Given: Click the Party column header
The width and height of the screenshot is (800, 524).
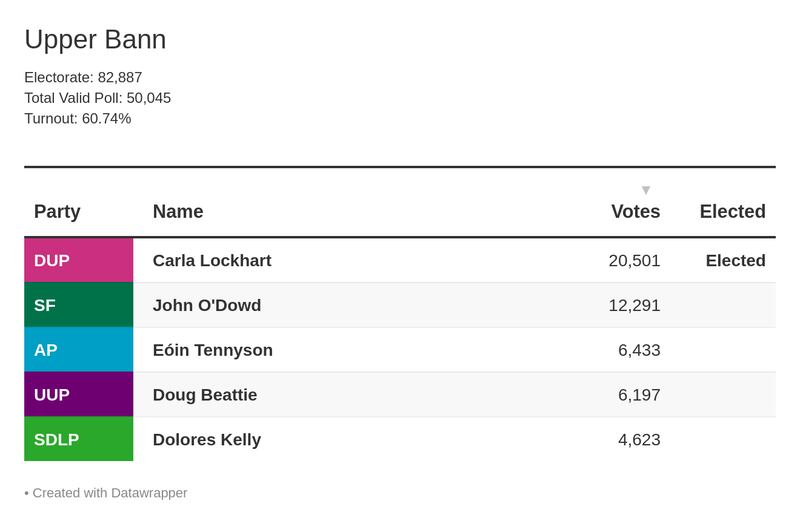Looking at the screenshot, I should pos(57,212).
